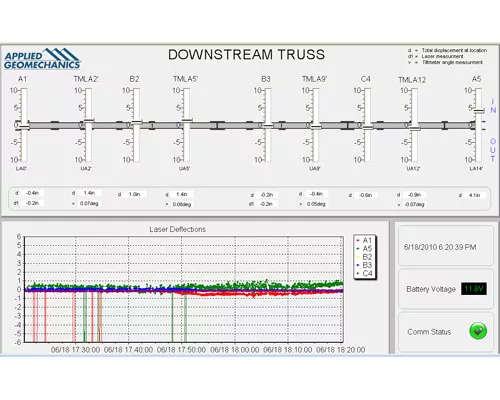The height and width of the screenshot is (400, 500).
Task: Click the Applied Geomechanics logo
Action: (x=42, y=59)
